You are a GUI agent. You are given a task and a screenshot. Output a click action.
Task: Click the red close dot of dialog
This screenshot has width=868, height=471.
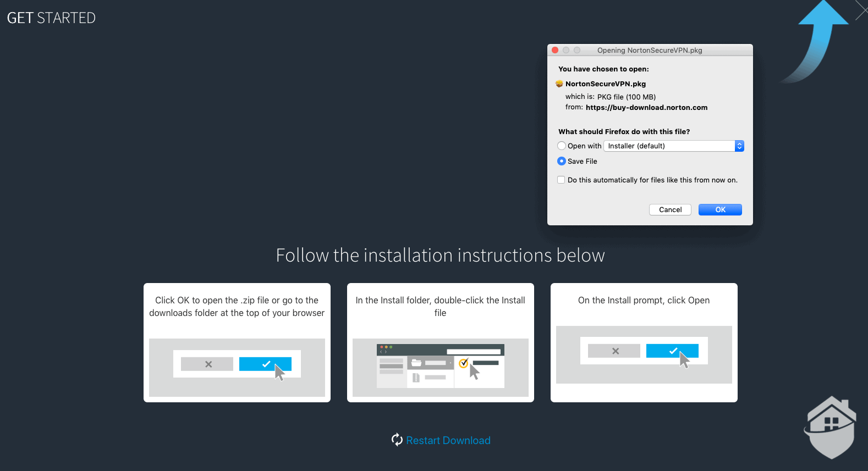tap(555, 50)
